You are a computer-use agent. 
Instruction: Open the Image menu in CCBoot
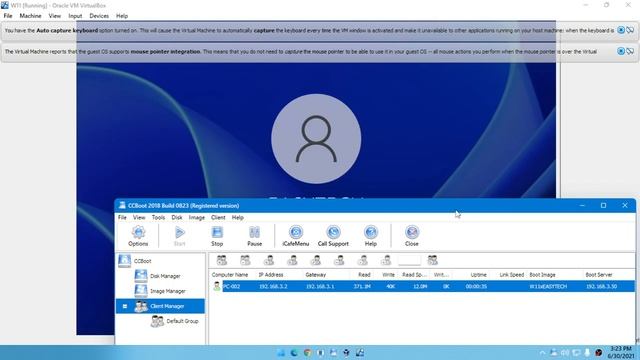point(197,218)
